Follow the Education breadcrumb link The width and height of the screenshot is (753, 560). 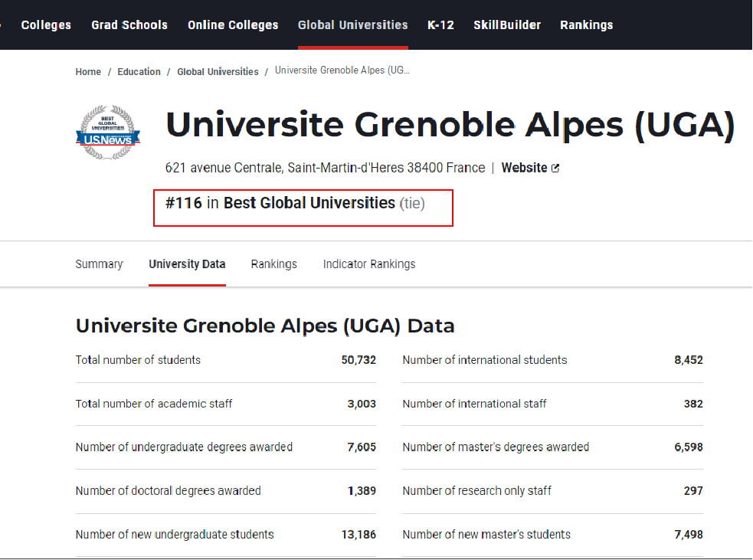(139, 71)
